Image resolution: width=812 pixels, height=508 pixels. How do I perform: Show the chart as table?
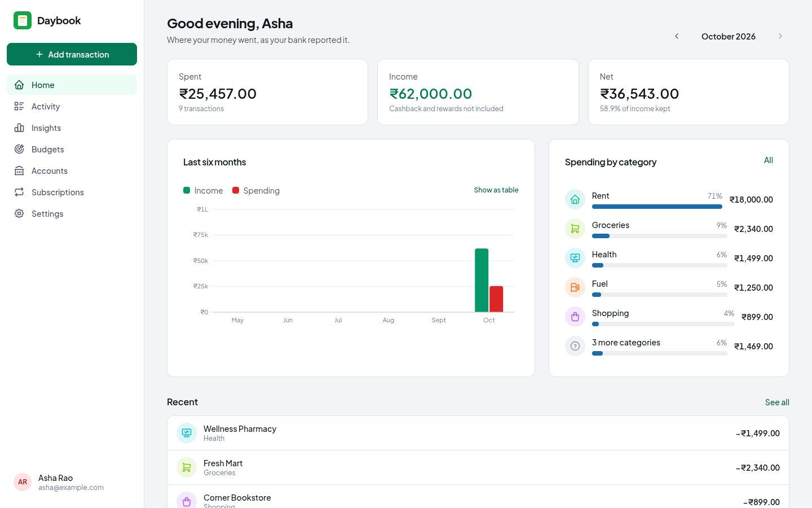point(496,190)
